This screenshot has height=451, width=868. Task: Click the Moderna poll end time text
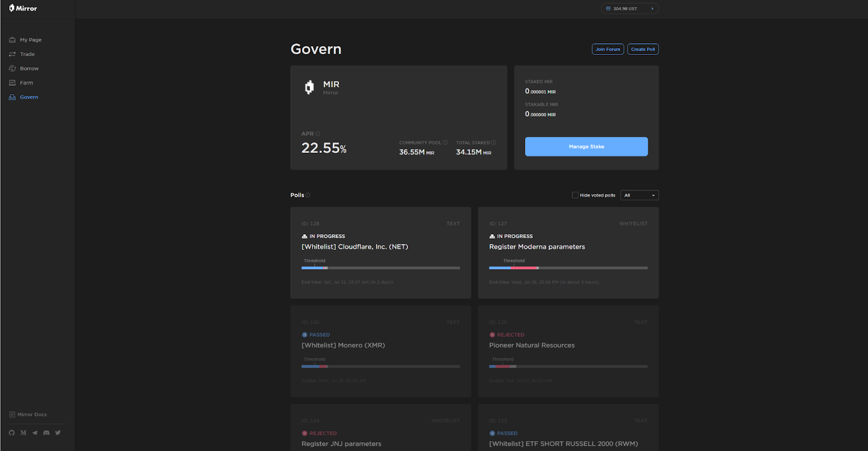pyautogui.click(x=544, y=282)
